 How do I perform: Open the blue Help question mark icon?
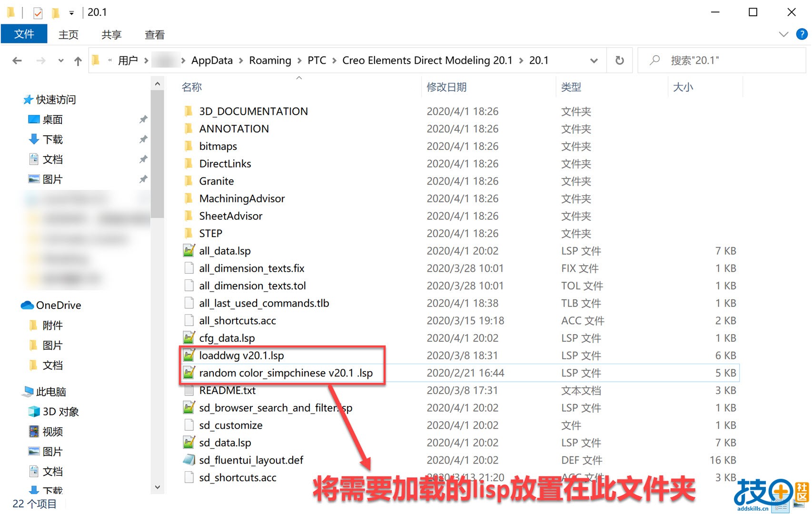(x=802, y=34)
